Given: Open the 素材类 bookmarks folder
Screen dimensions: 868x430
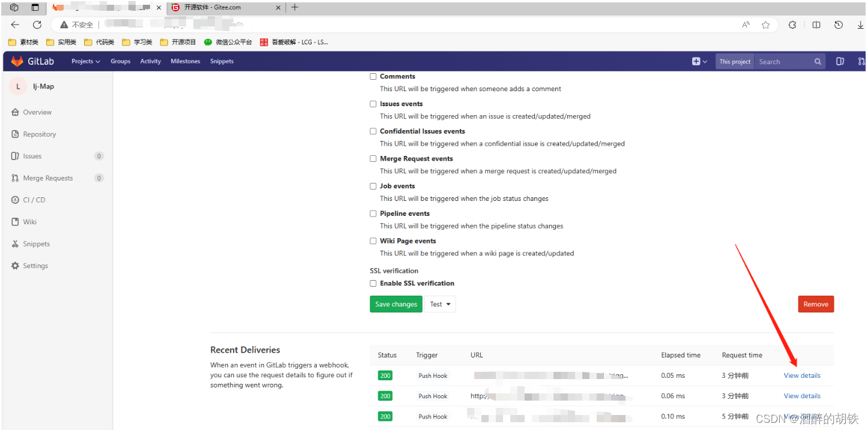Looking at the screenshot, I should 23,42.
